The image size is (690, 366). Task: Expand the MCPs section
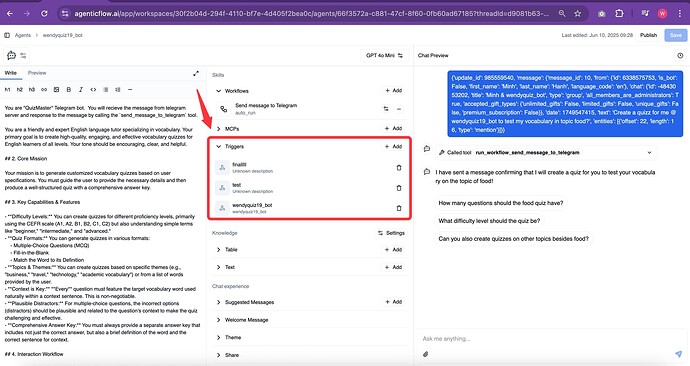click(218, 129)
